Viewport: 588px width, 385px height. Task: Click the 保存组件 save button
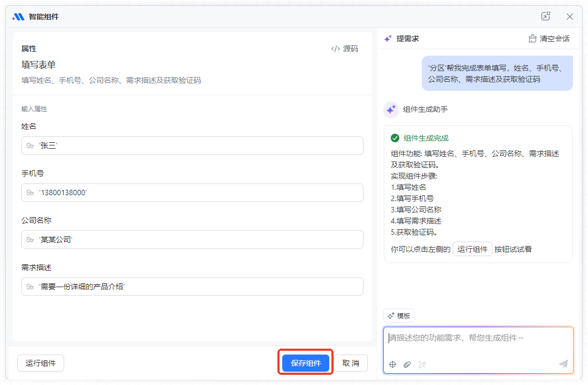pyautogui.click(x=306, y=363)
